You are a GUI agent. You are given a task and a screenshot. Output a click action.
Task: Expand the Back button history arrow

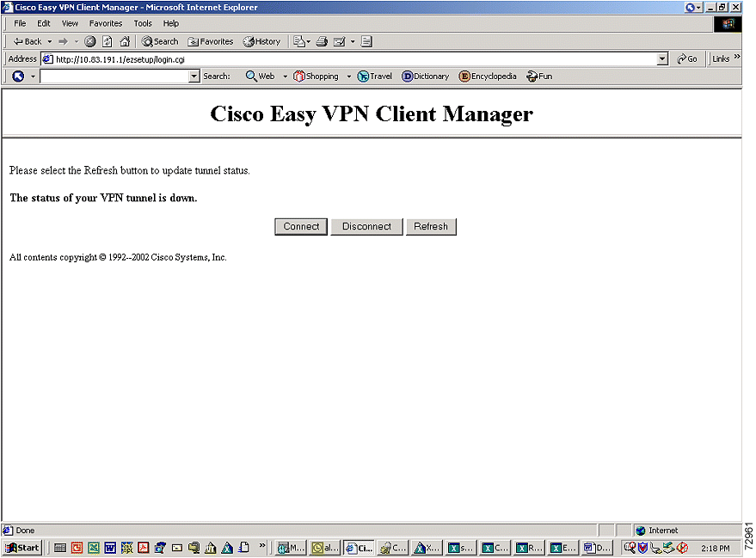pos(50,41)
